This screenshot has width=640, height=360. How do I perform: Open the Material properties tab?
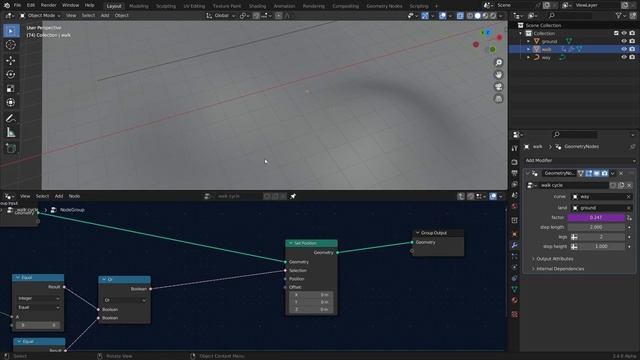click(x=515, y=300)
